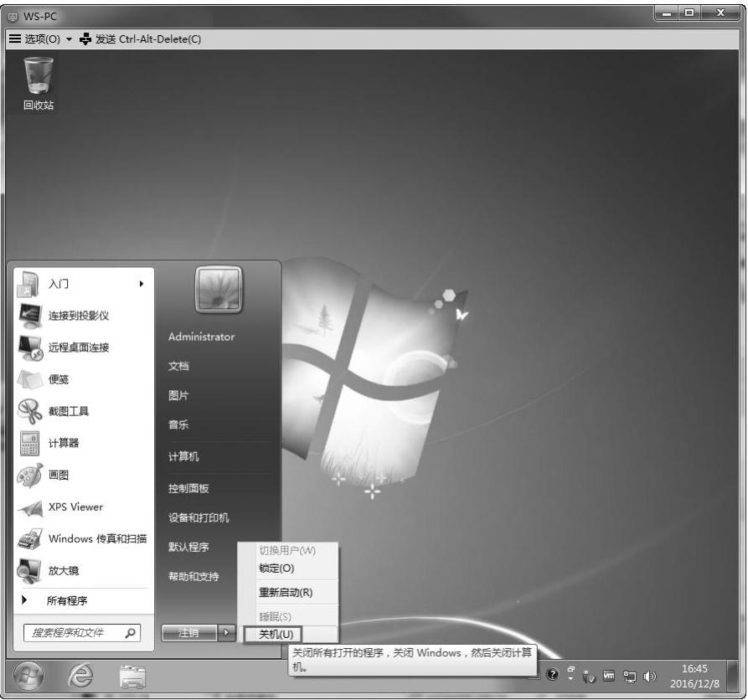Click the taskbar clock 16:45

pyautogui.click(x=694, y=677)
